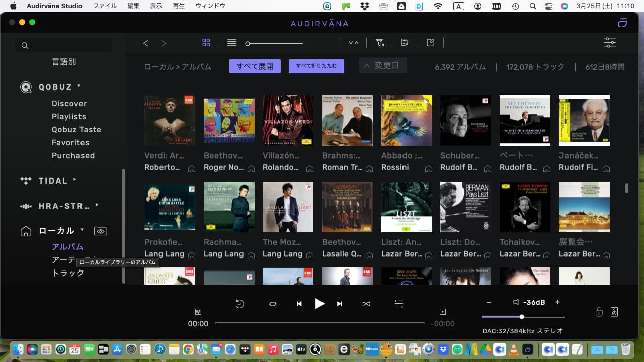644x362 pixels.
Task: Toggle the volume lock icon
Action: 599,312
